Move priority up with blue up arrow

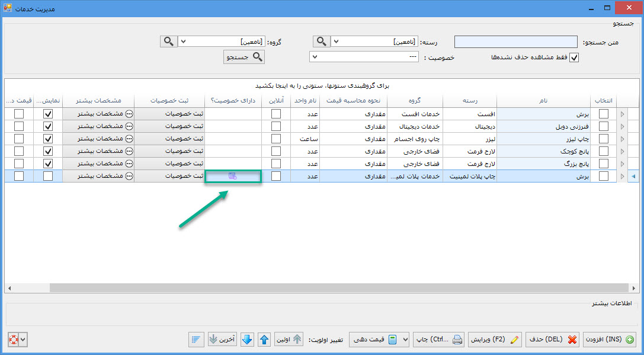[x=264, y=340]
